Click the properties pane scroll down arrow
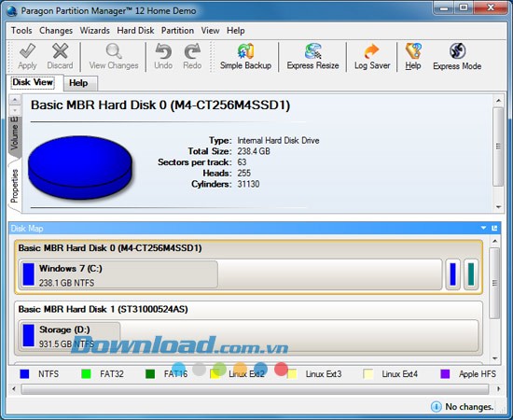The width and height of the screenshot is (513, 420). (498, 207)
